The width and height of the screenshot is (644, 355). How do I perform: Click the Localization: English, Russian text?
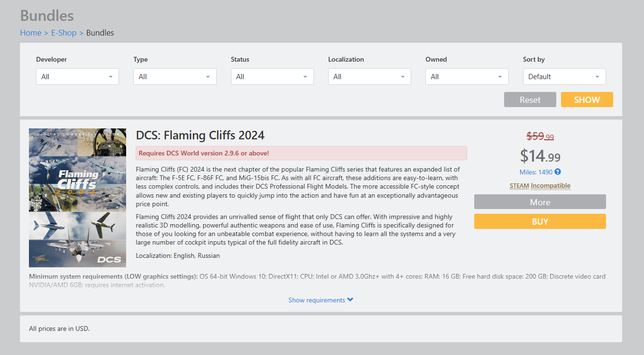(x=178, y=255)
